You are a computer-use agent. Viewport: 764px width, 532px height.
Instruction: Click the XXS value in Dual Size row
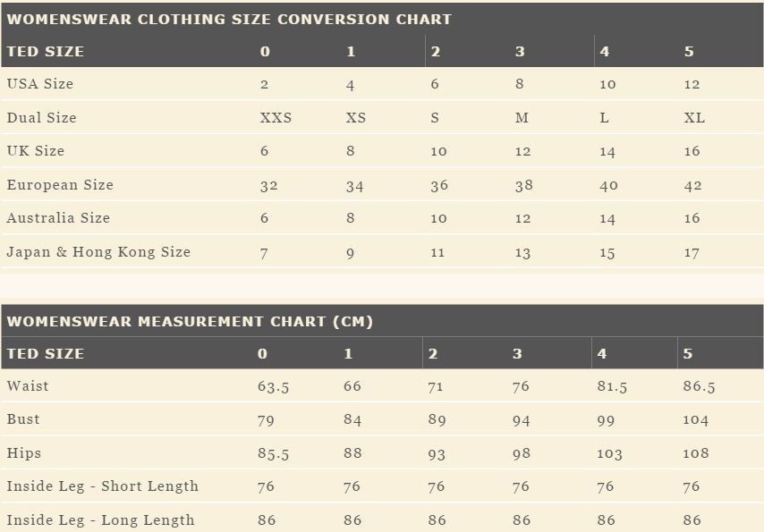[x=276, y=118]
